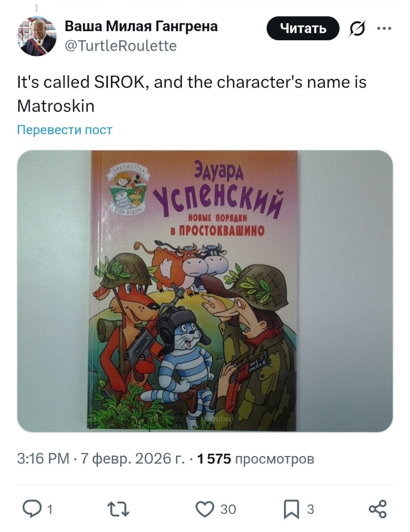The width and height of the screenshot is (410, 532).
Task: Open the share icon
Action: tap(378, 509)
